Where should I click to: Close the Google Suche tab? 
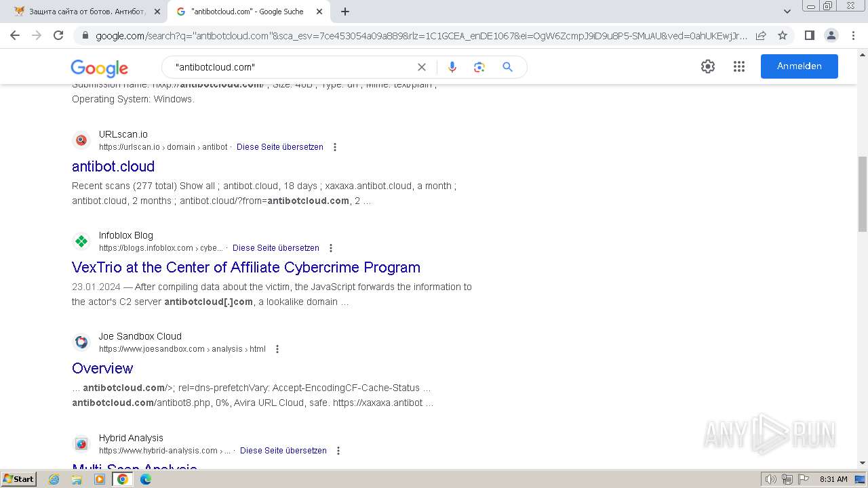319,12
